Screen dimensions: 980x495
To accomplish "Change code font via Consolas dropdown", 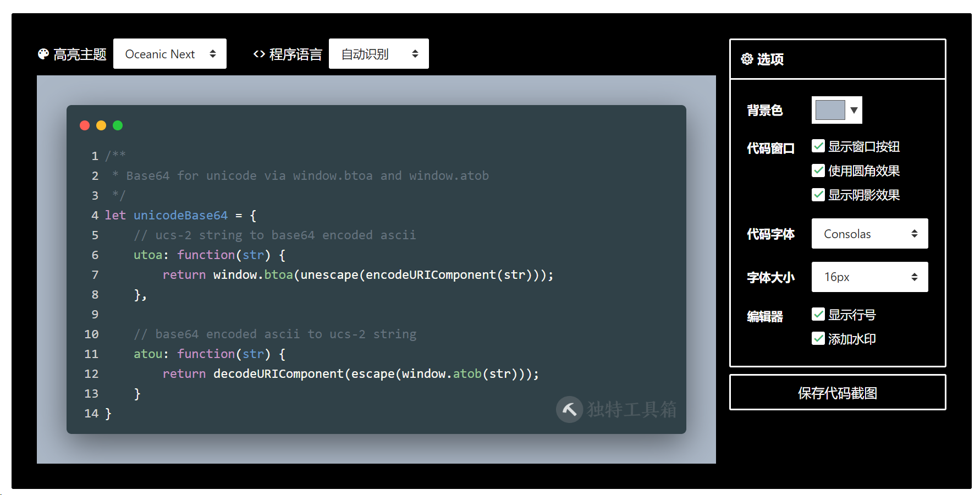I will tap(869, 233).
